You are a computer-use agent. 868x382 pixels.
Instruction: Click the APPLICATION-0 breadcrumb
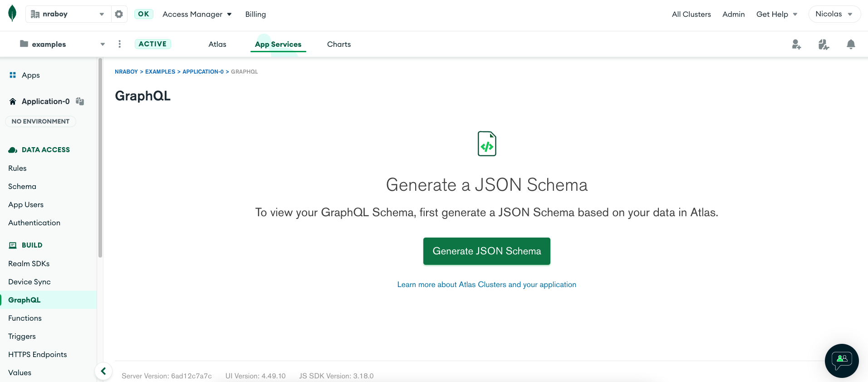(x=203, y=72)
